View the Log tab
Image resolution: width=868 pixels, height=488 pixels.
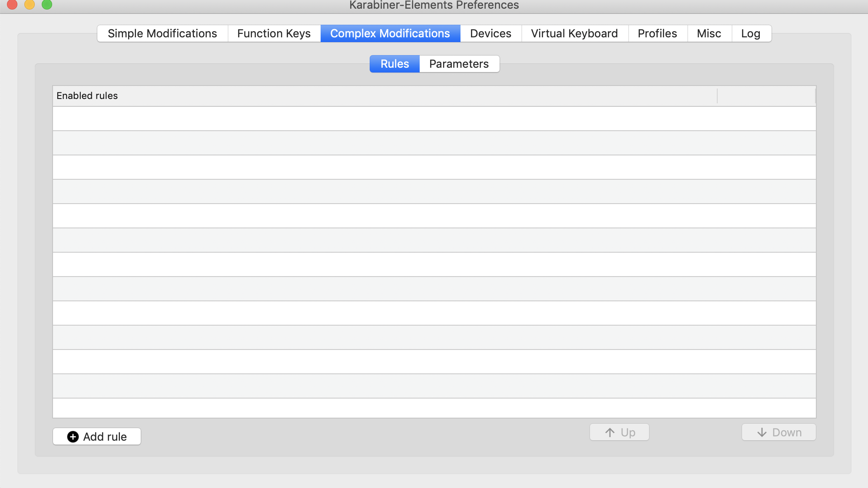(x=751, y=33)
